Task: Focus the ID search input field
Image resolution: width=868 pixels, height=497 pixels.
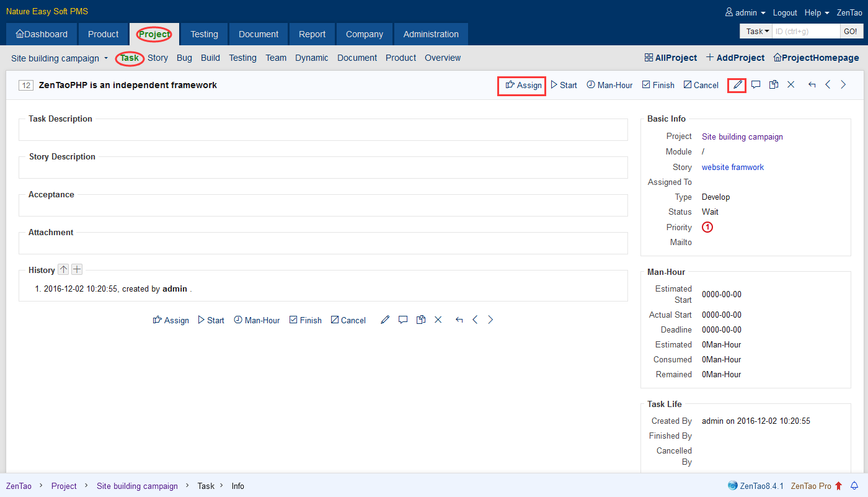Action: [x=805, y=31]
